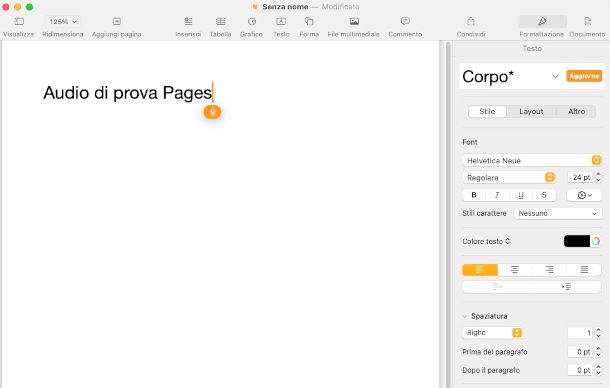Screen dimensions: 610x388
Task: Open the color wheel picker
Action: 596,241
